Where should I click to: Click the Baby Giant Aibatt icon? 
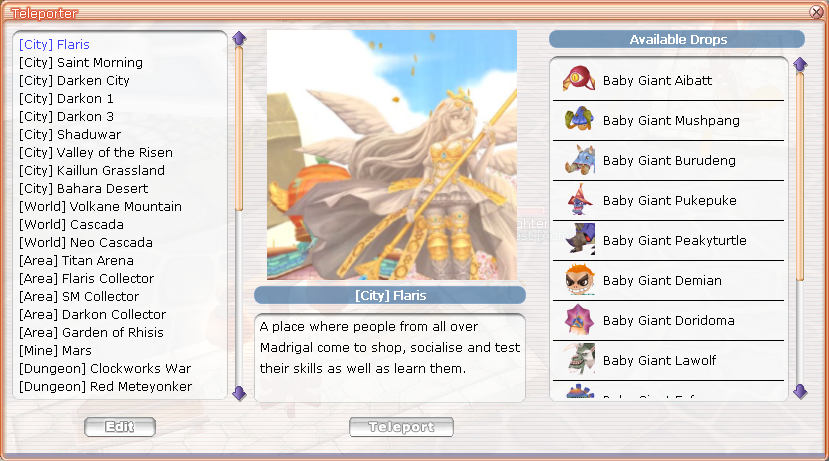click(x=579, y=79)
